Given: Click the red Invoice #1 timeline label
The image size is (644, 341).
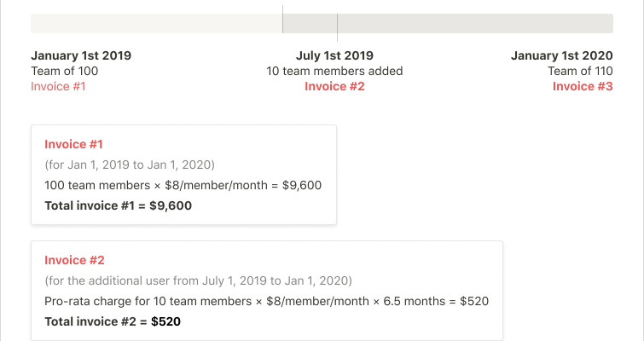Looking at the screenshot, I should tap(58, 87).
